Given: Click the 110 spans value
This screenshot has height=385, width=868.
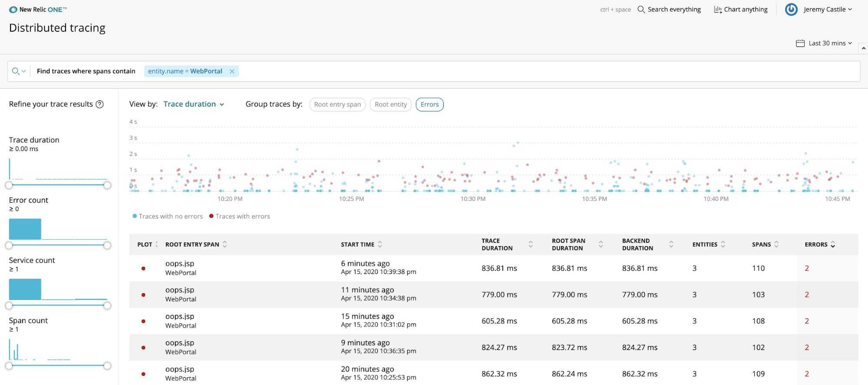Looking at the screenshot, I should (x=758, y=268).
